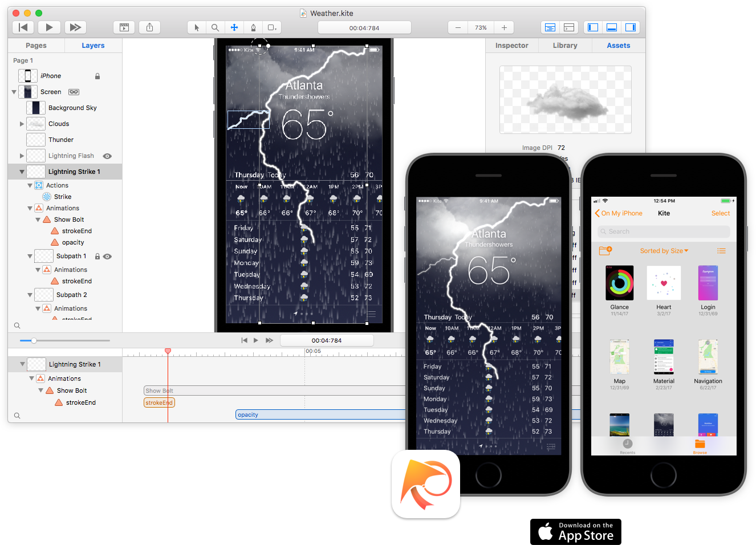Click the Play button in main toolbar

coord(49,27)
